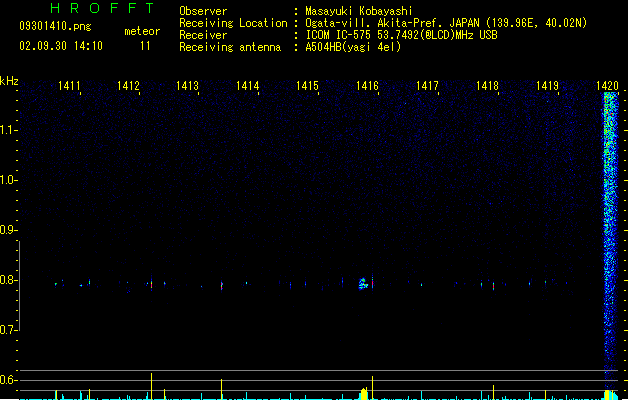Viewport: 629px width, 400px height.
Task: Click the 0.6 kHz frequency label
Action: [x=8, y=380]
